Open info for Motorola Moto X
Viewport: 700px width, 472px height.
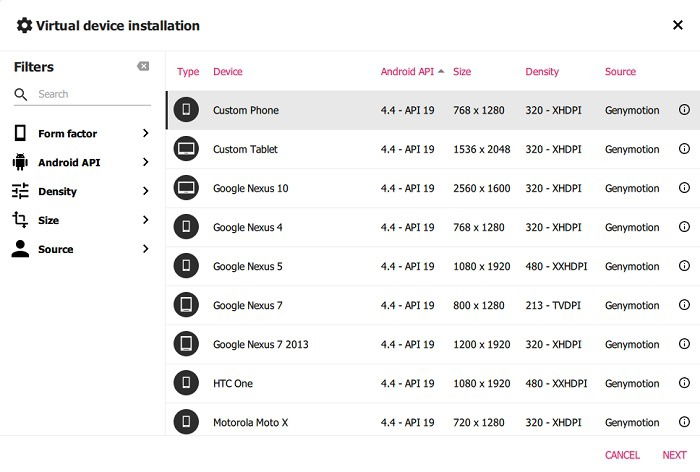pyautogui.click(x=684, y=422)
